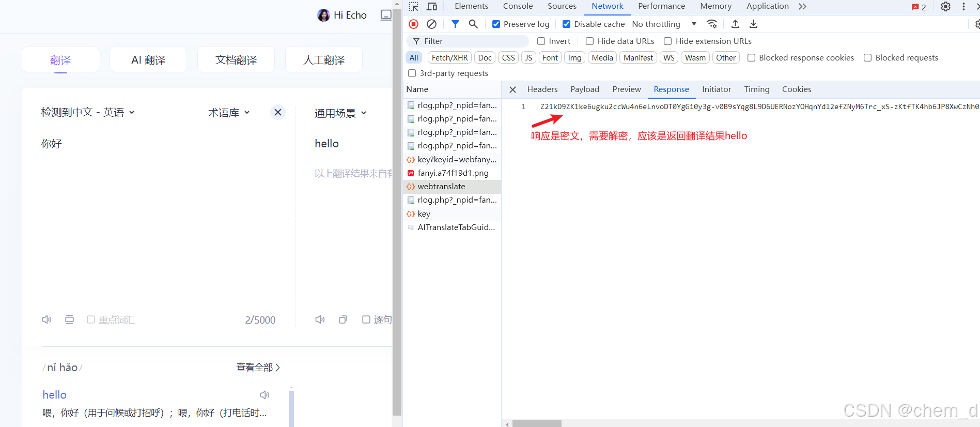Toggle Disable cache checkbox
980x427 pixels.
coord(567,24)
